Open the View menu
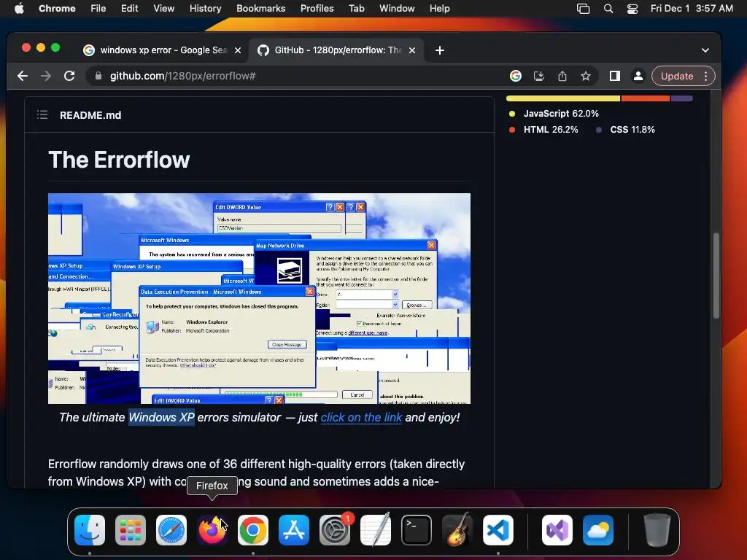The image size is (747, 560). [x=164, y=9]
